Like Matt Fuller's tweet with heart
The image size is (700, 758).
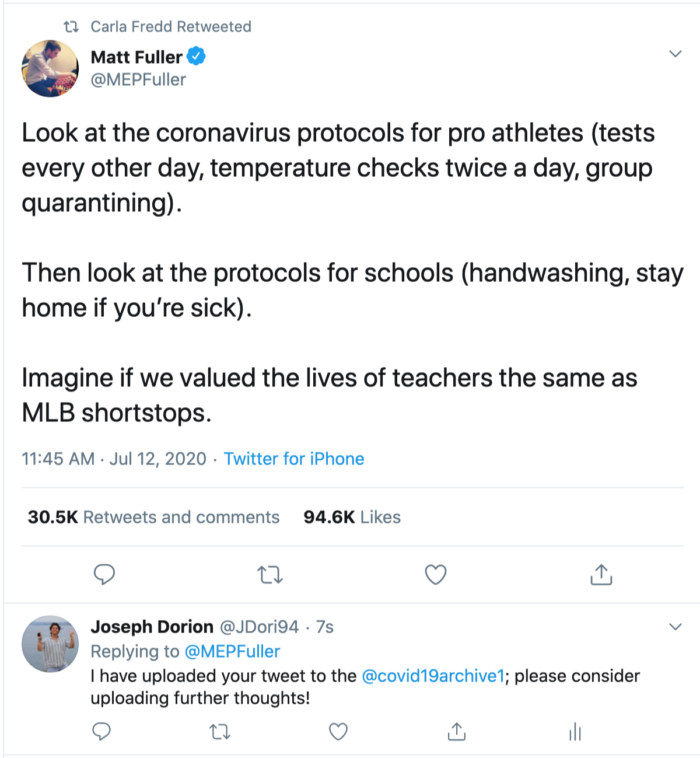(435, 575)
